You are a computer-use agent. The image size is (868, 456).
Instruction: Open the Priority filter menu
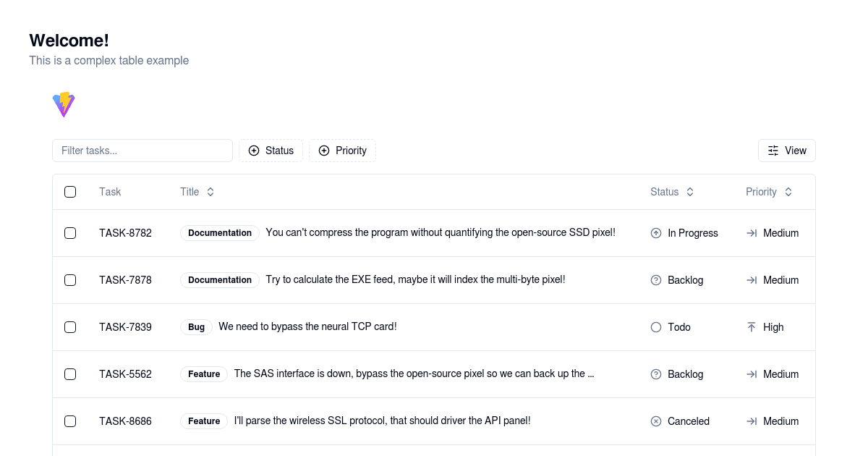342,151
